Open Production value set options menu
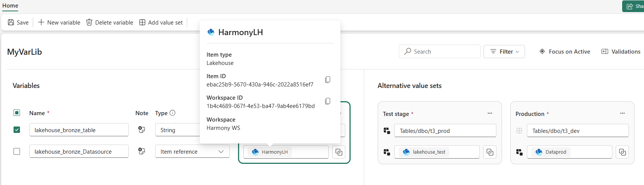This screenshot has width=644, height=185. point(622,113)
